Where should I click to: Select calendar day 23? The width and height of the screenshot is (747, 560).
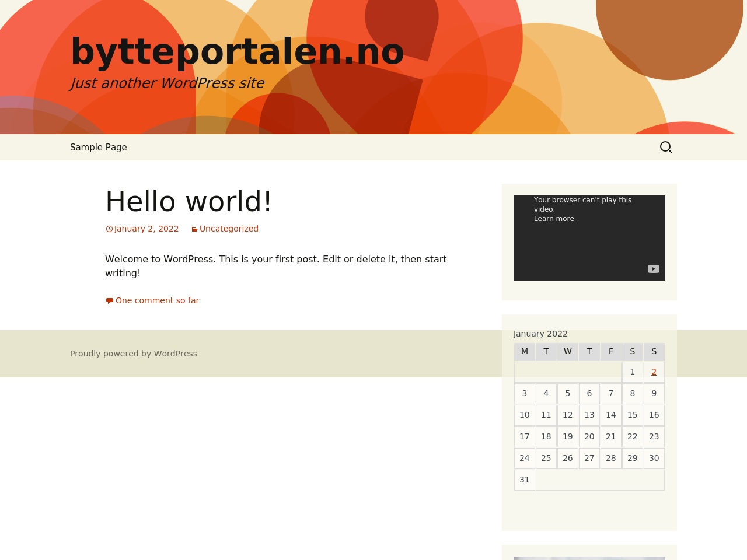coord(654,436)
